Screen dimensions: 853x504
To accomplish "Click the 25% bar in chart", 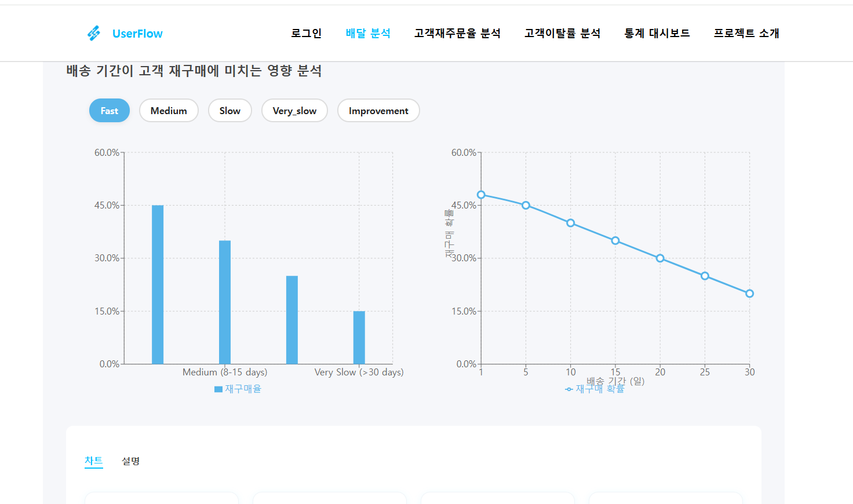I will (x=292, y=320).
